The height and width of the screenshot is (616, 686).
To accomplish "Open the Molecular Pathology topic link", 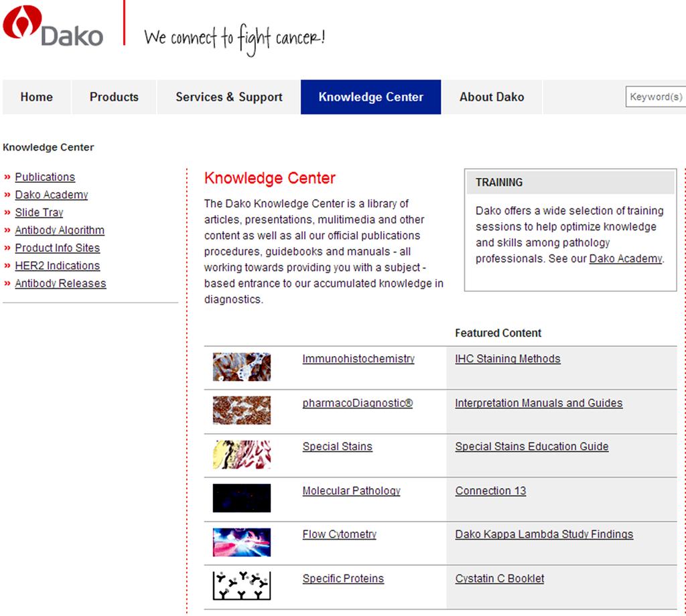I will click(351, 491).
